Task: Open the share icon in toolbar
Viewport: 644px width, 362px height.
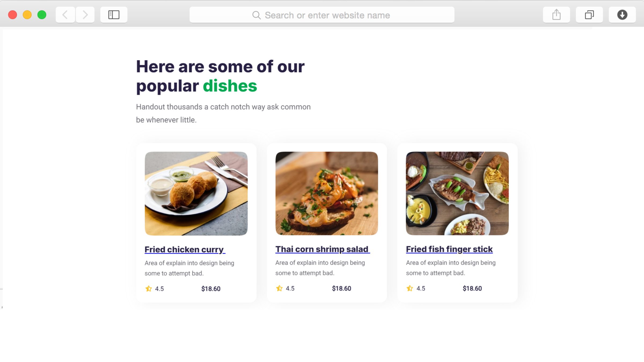Action: (556, 15)
